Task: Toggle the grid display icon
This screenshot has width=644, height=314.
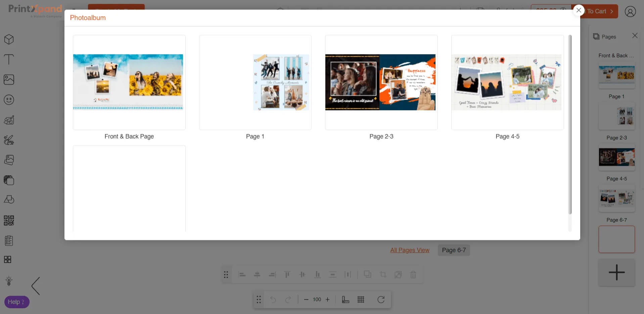Action: (361, 300)
